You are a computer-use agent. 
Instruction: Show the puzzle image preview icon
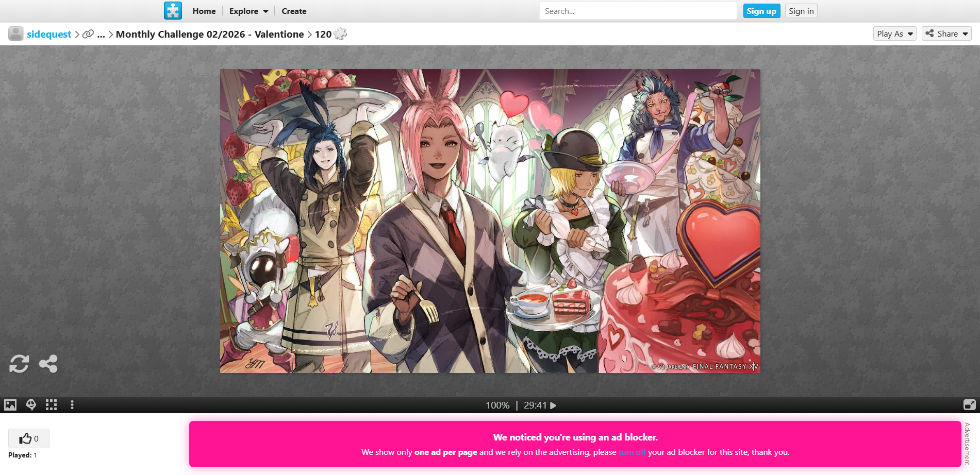(10, 405)
